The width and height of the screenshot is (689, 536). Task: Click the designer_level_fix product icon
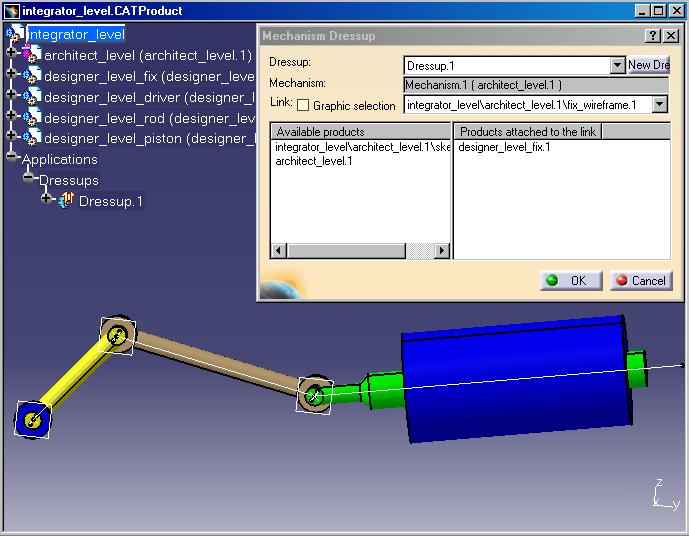[x=31, y=76]
